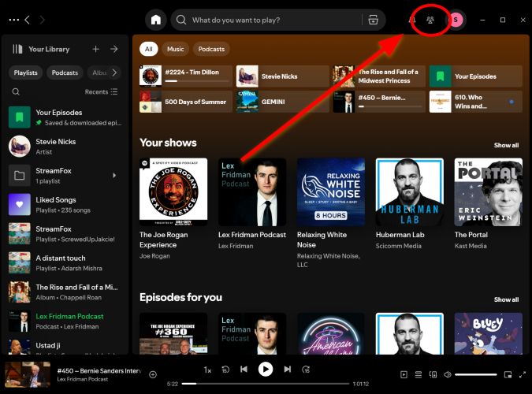Toggle the Now Playing view button
The height and width of the screenshot is (394, 532).
[x=404, y=374]
